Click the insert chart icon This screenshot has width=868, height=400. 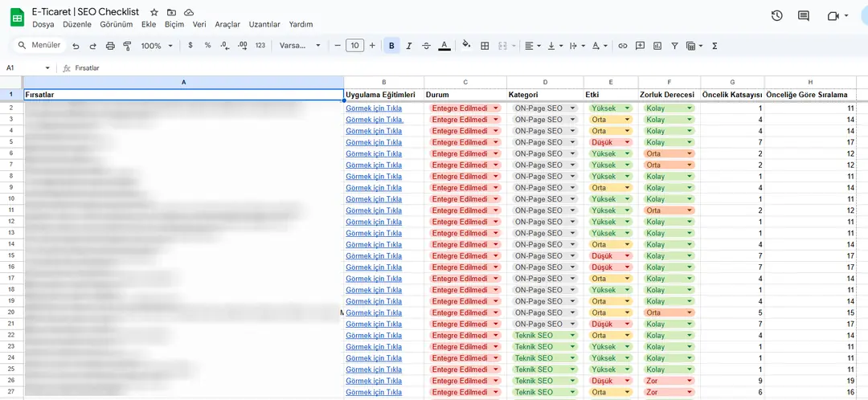click(657, 46)
